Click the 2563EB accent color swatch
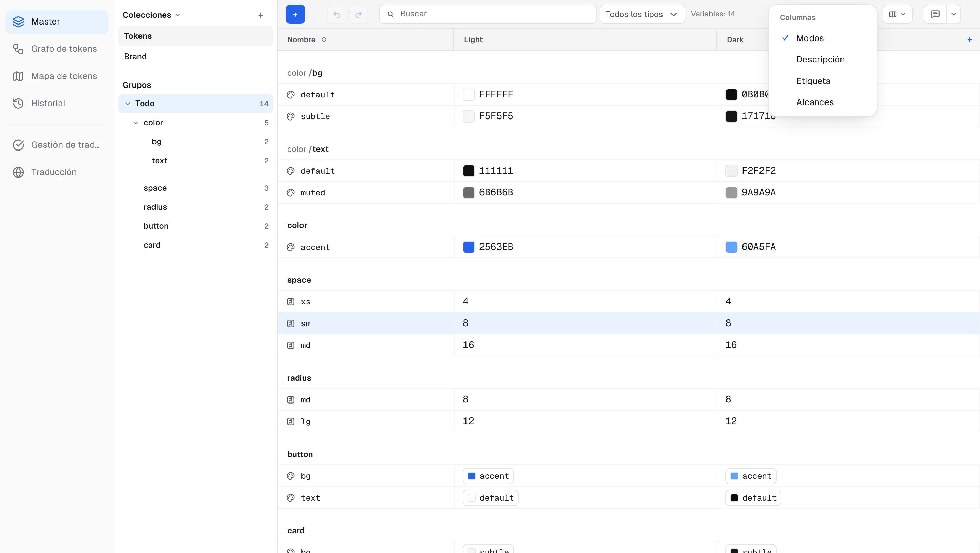 (469, 247)
